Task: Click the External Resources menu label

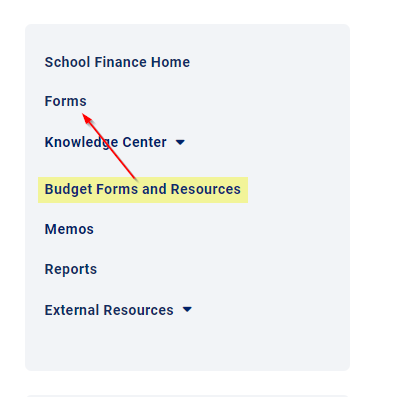Action: tap(109, 310)
